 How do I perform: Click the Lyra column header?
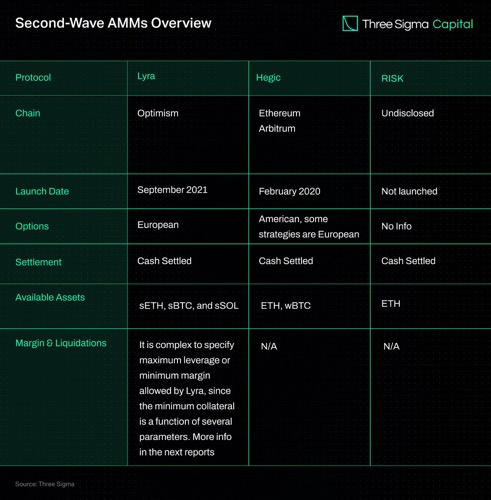click(146, 76)
